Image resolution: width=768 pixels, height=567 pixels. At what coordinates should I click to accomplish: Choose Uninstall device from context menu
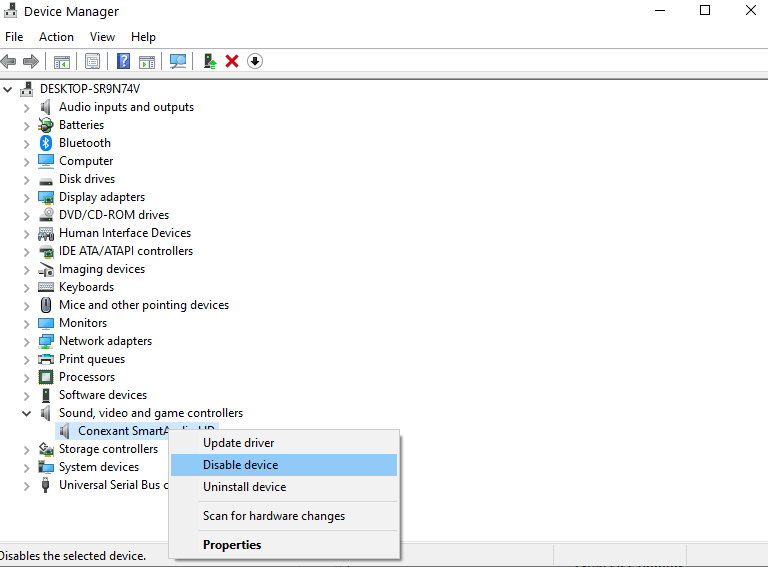284,487
